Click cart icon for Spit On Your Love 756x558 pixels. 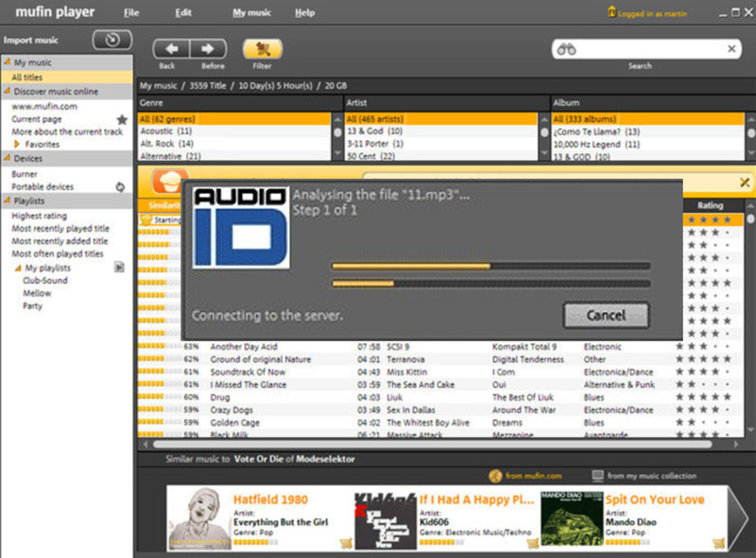click(x=719, y=544)
